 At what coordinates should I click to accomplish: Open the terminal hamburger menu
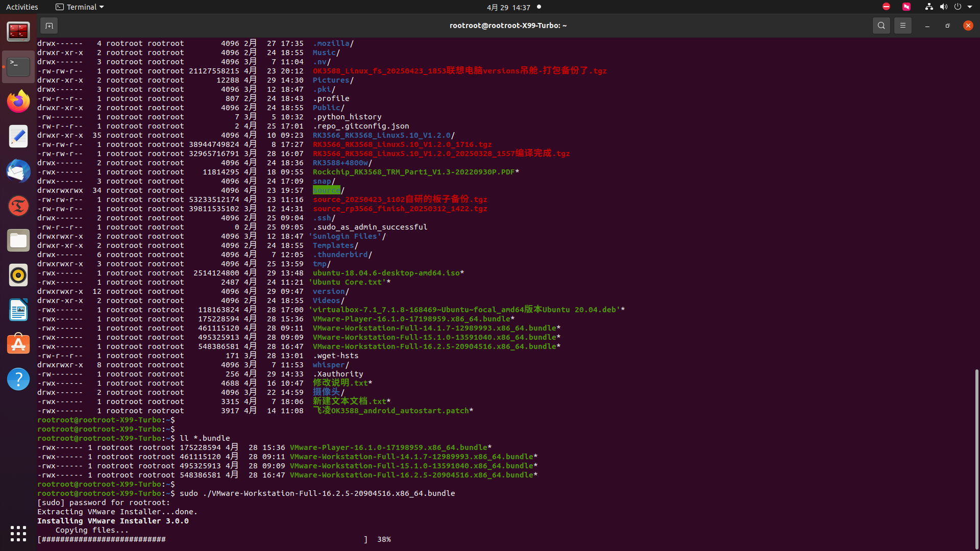(x=902, y=26)
